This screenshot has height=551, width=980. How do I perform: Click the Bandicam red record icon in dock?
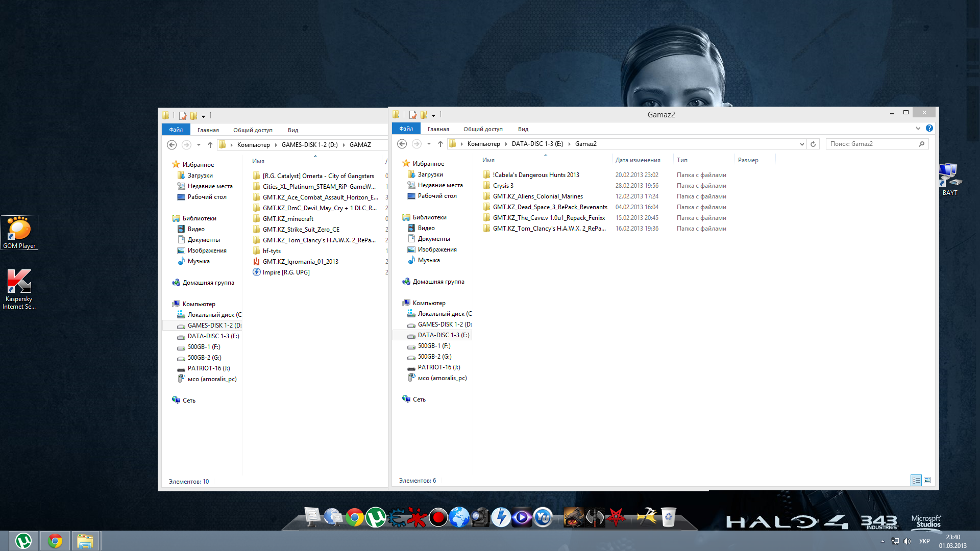pos(438,517)
